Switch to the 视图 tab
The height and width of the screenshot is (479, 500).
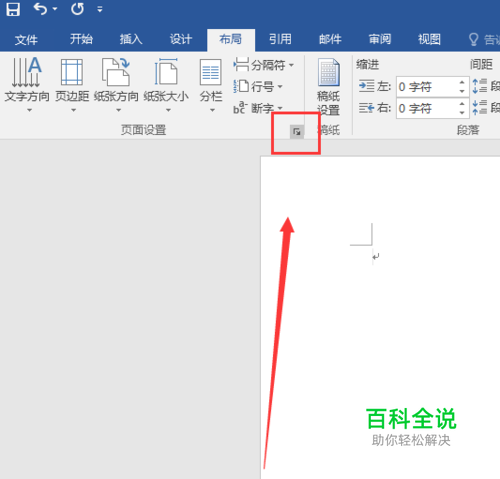[429, 39]
